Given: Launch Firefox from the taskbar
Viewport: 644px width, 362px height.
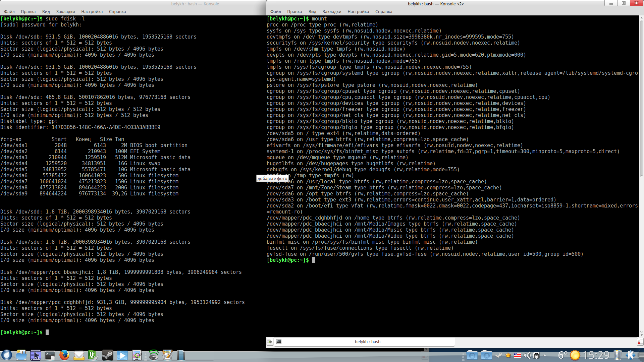Looking at the screenshot, I should click(64, 355).
